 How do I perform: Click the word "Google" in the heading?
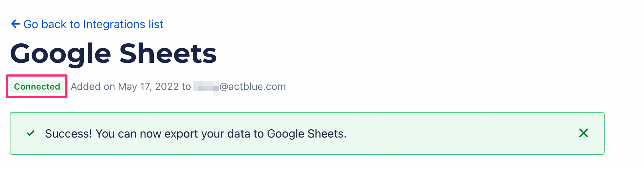tap(61, 53)
